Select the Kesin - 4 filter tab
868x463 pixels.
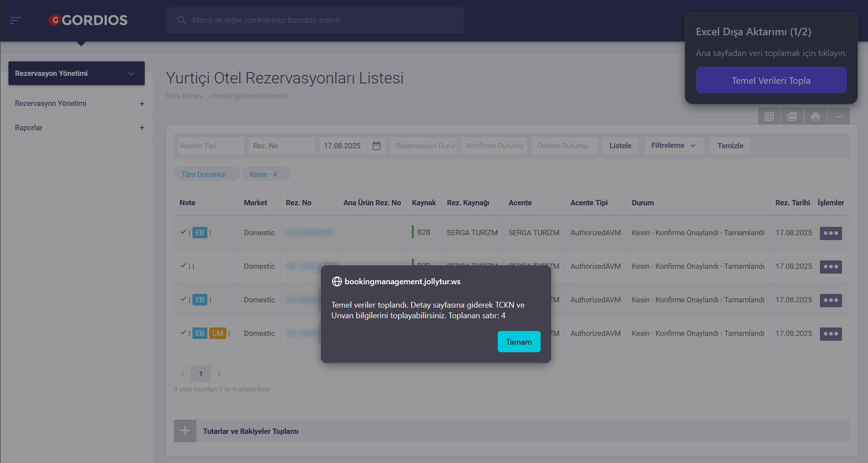pyautogui.click(x=263, y=174)
